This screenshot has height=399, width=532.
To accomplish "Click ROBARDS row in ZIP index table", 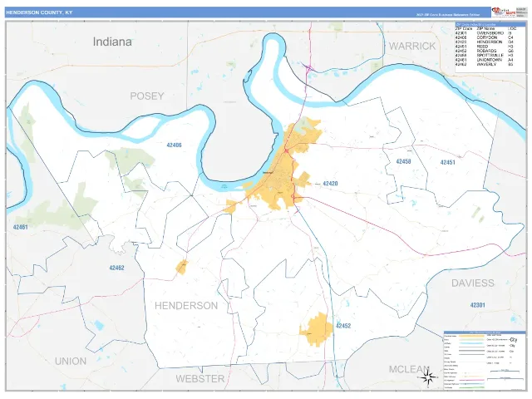I will pyautogui.click(x=485, y=51).
